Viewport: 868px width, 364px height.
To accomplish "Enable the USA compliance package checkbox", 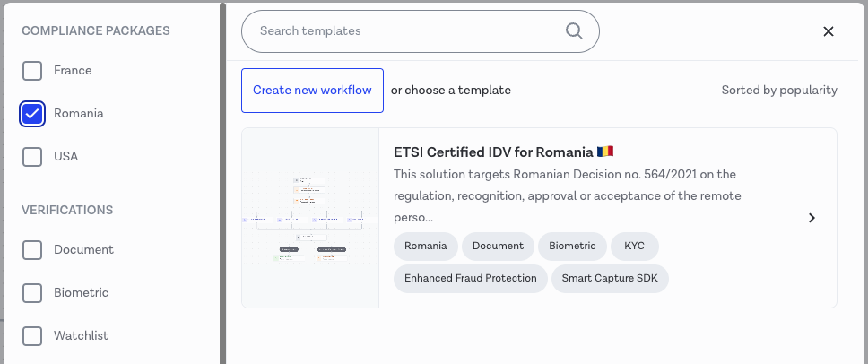I will coord(32,157).
